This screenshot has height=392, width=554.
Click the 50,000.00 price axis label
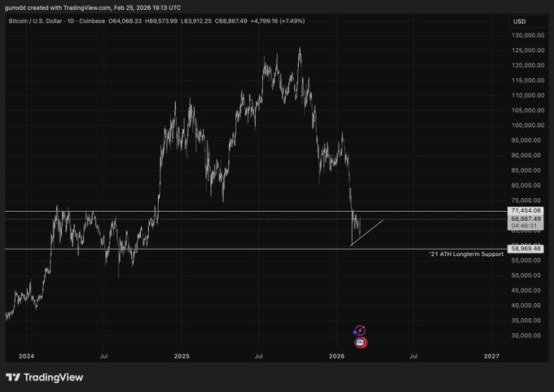(x=526, y=275)
